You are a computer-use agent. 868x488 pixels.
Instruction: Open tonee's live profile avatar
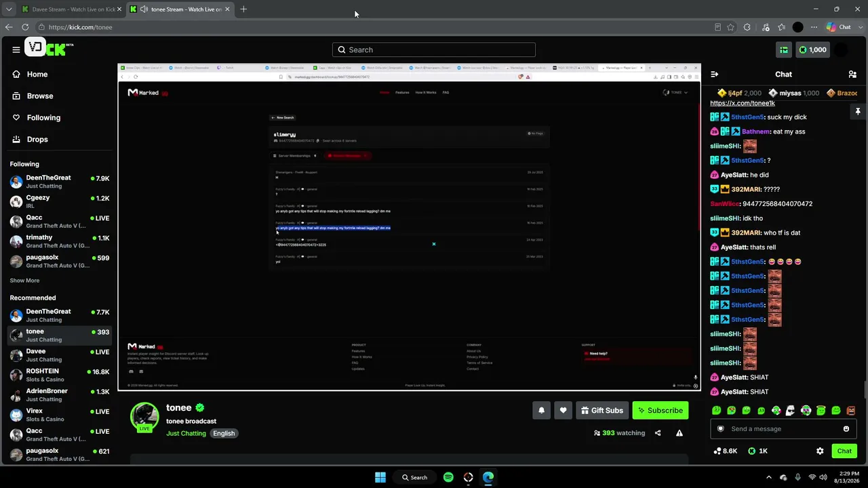click(x=144, y=417)
